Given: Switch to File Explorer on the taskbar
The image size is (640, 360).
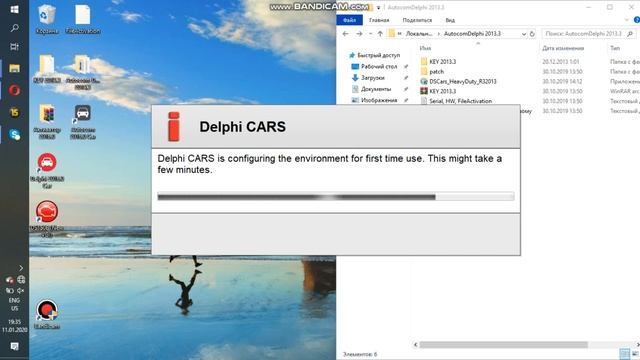Looking at the screenshot, I should coord(14,68).
